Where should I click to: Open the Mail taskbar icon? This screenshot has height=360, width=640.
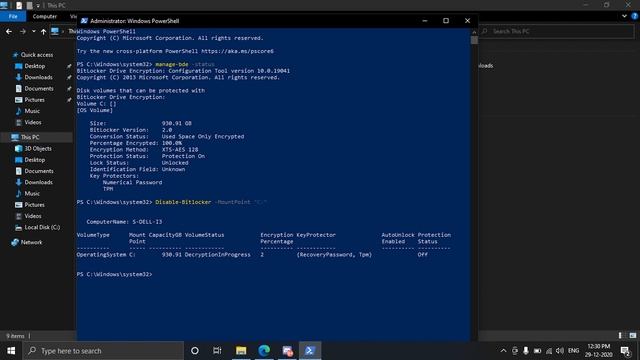(287, 351)
